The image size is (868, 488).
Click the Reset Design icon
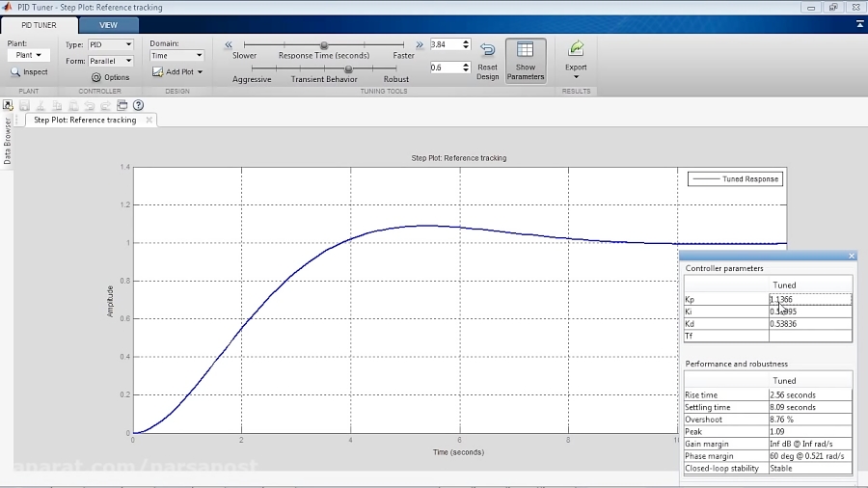click(x=488, y=50)
